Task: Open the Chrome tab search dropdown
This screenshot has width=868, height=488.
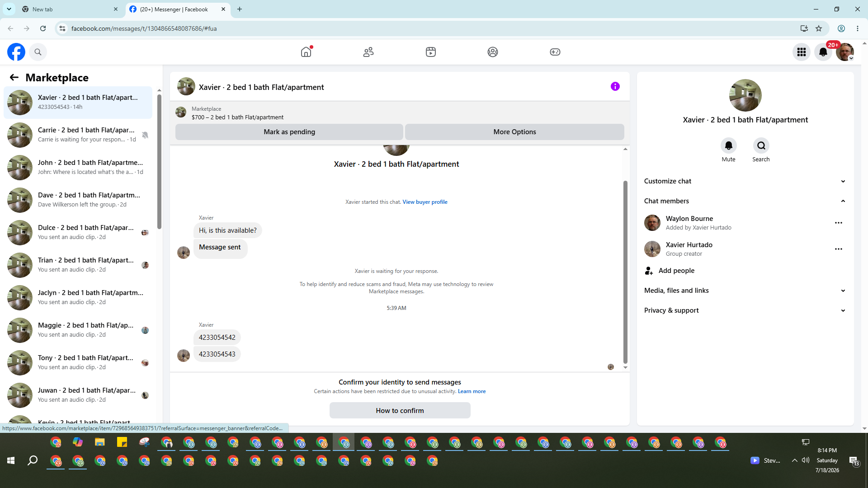Action: [x=9, y=9]
